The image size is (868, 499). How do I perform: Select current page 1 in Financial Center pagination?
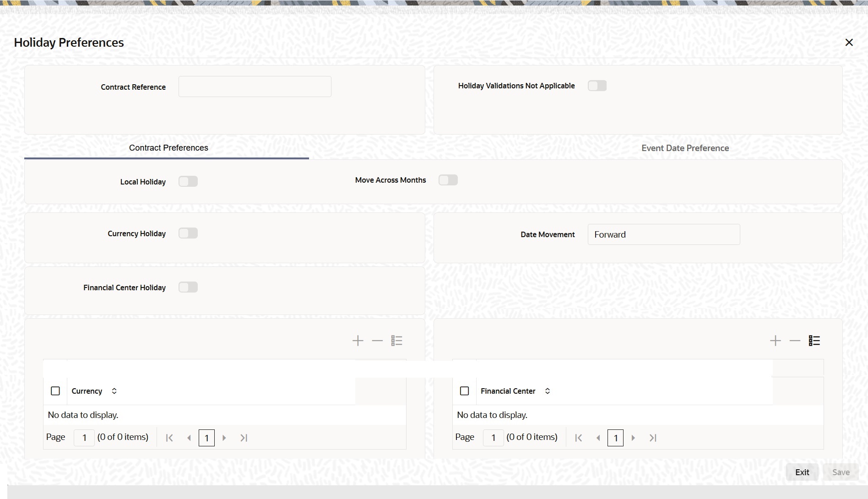(x=616, y=438)
